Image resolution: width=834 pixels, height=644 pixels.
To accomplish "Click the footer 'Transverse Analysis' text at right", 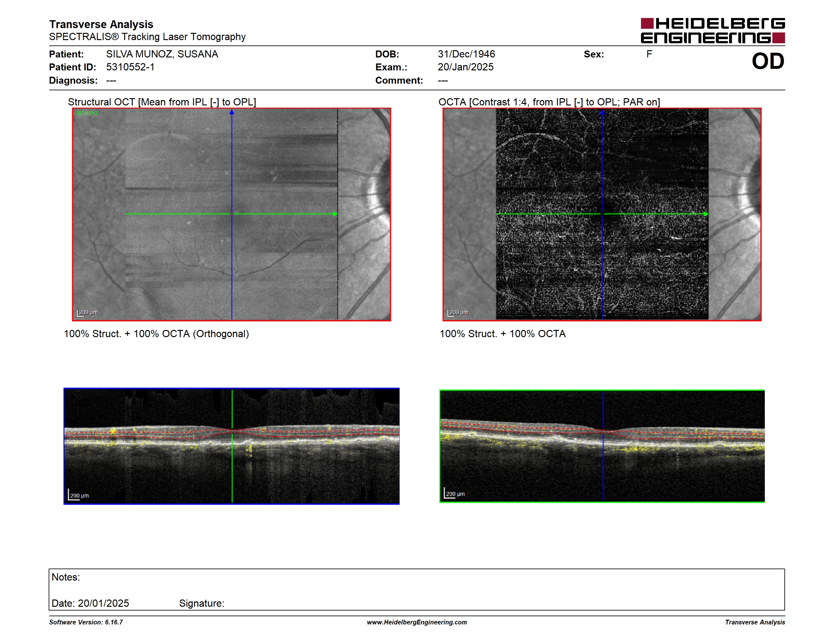I will point(755,622).
